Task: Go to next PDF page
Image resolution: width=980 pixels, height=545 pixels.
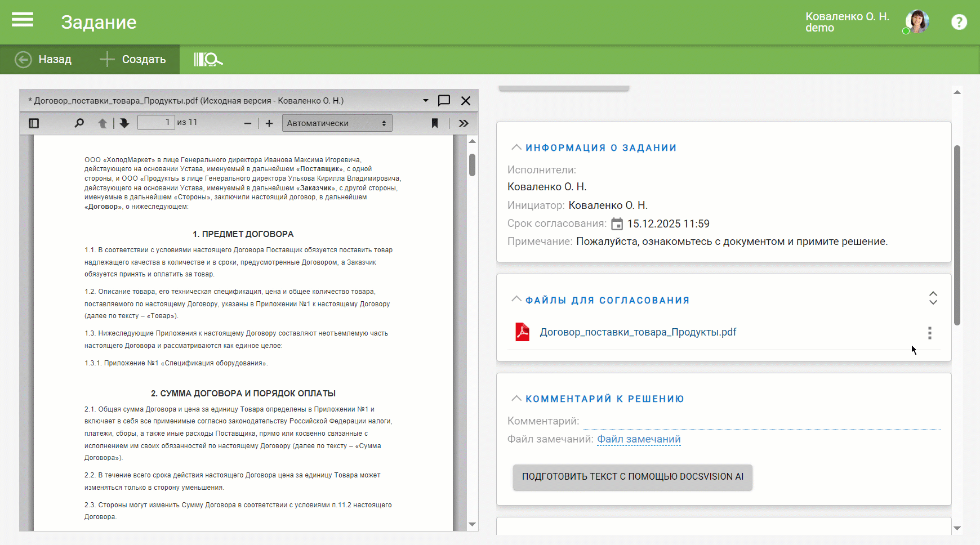Action: (x=124, y=123)
